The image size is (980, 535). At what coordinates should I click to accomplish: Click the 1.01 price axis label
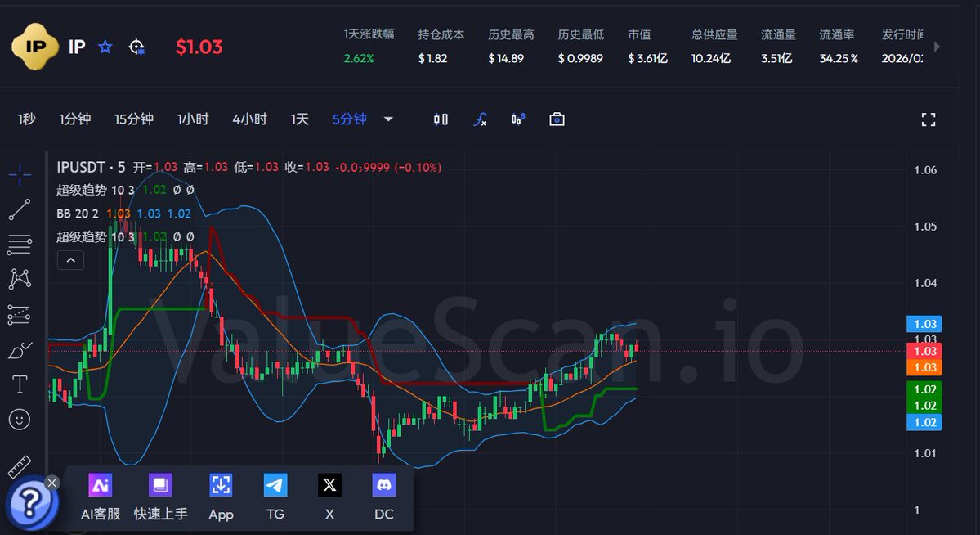tap(925, 453)
